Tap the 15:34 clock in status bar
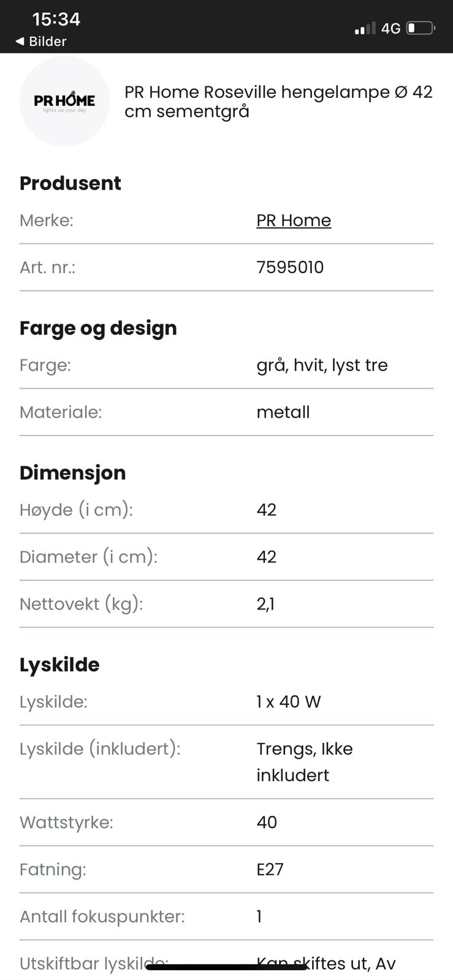Screen dimensions: 453x980 tap(56, 19)
